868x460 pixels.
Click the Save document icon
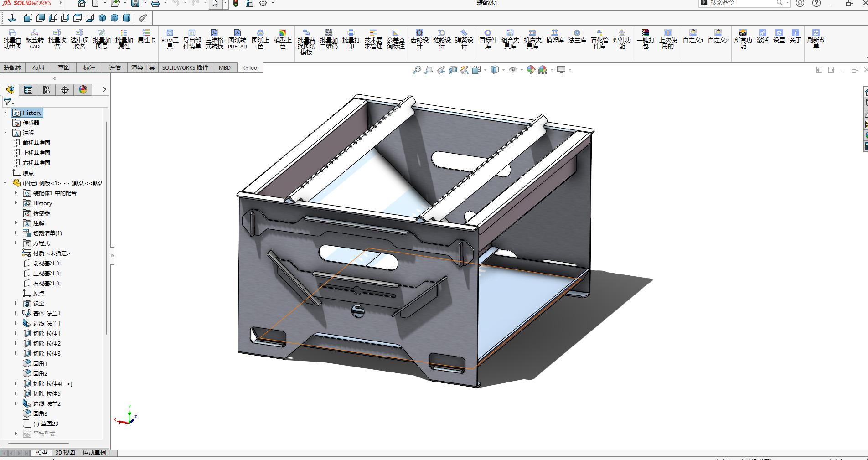(135, 3)
